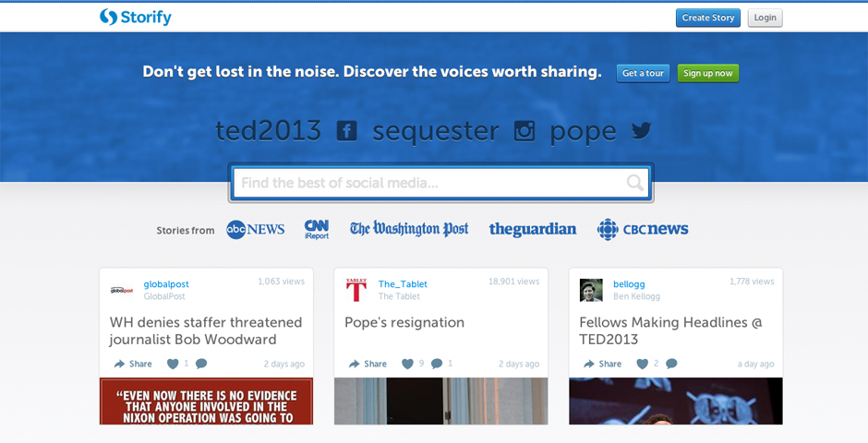
Task: Open the globalpost username link
Action: 166,284
